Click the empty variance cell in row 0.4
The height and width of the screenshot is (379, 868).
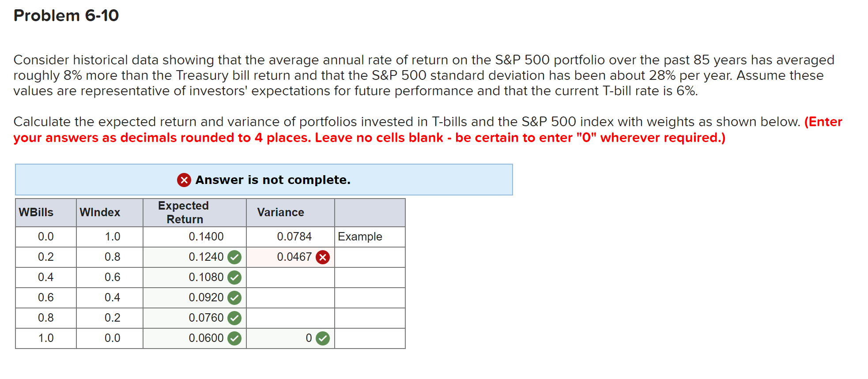pyautogui.click(x=290, y=278)
